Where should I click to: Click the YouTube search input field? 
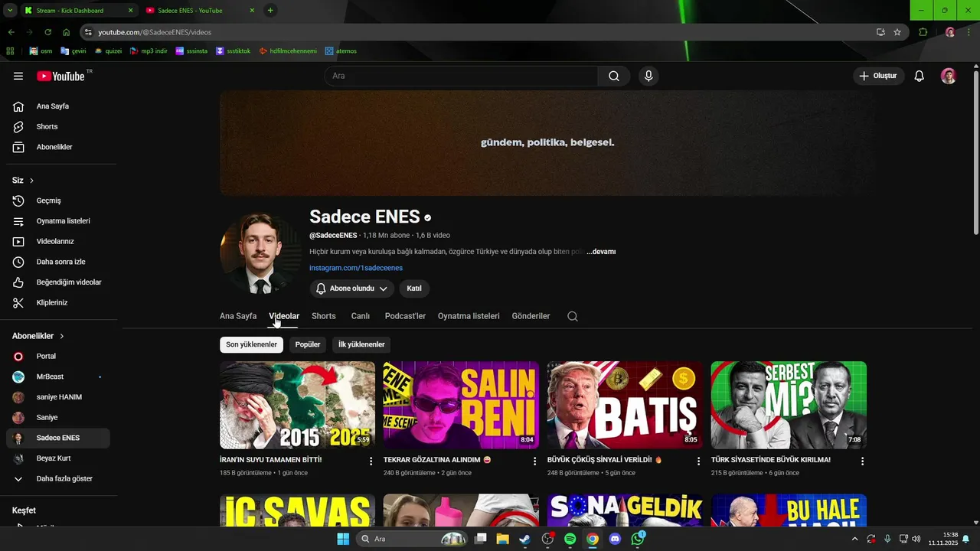pos(461,76)
